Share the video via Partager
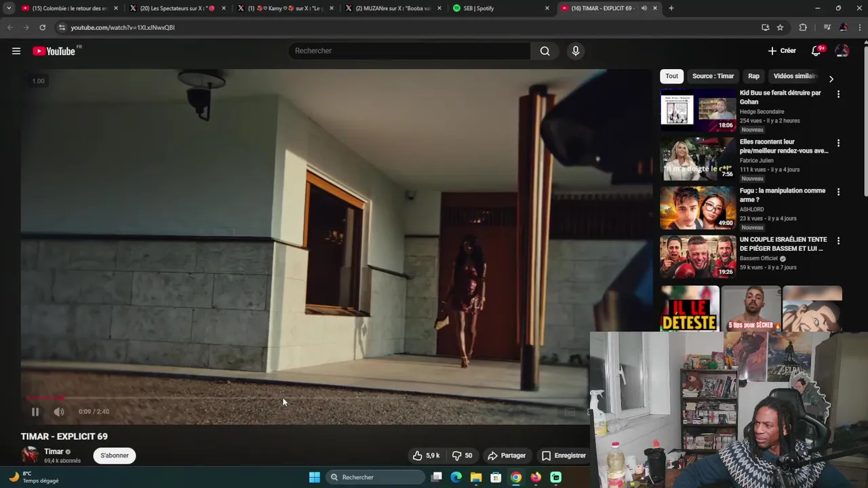868x488 pixels. tap(507, 455)
